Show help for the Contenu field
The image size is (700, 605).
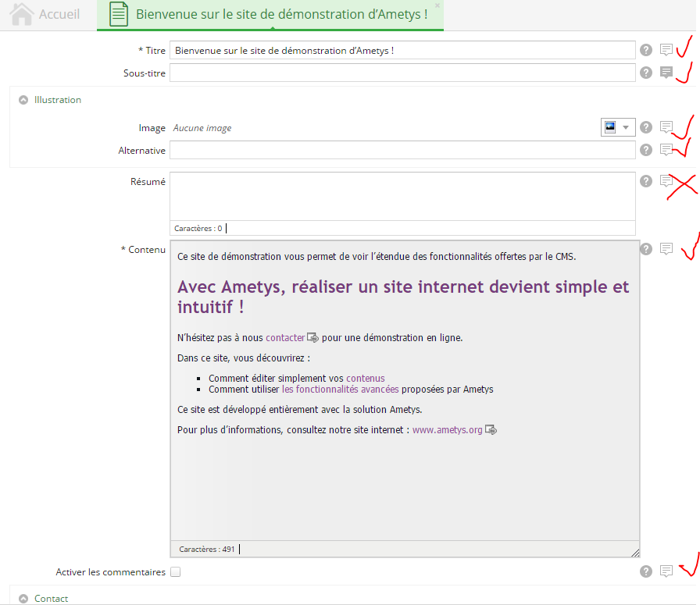click(x=646, y=249)
